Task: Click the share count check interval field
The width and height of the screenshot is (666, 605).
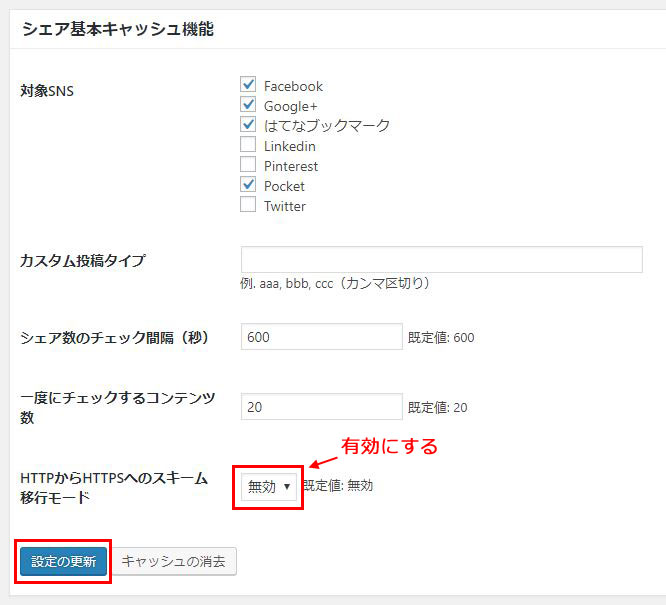Action: 322,336
